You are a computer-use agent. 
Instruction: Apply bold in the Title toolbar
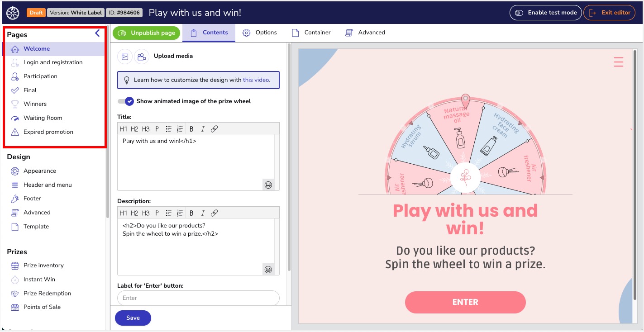point(191,129)
